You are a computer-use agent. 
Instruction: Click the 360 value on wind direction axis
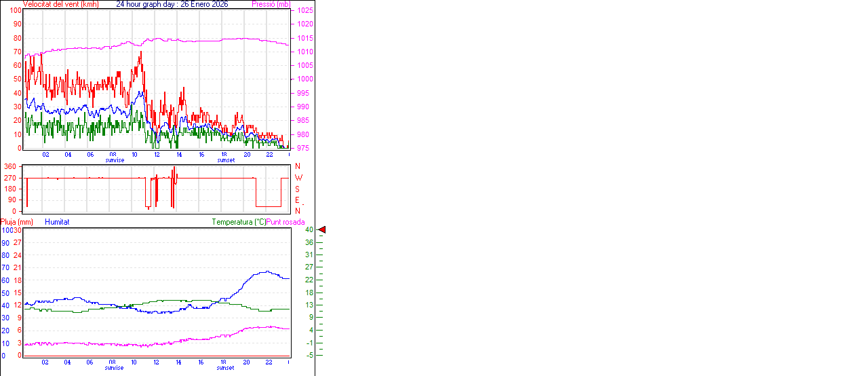(x=10, y=166)
